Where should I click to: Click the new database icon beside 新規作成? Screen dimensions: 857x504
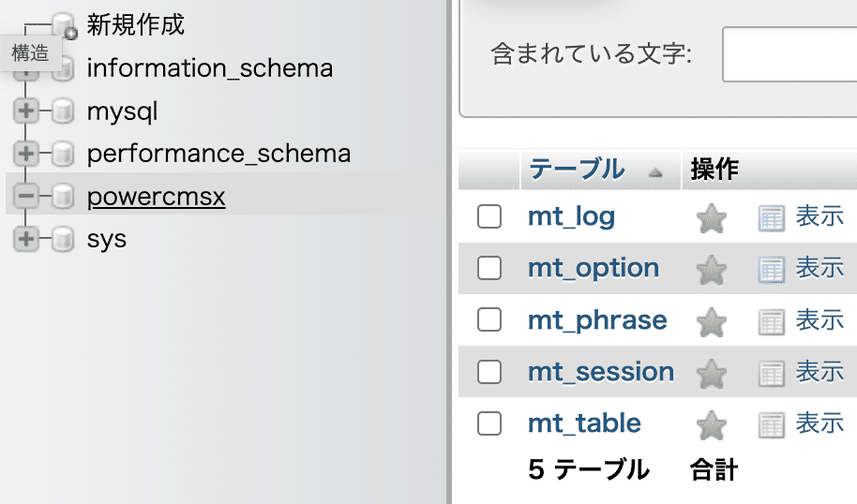click(x=64, y=25)
